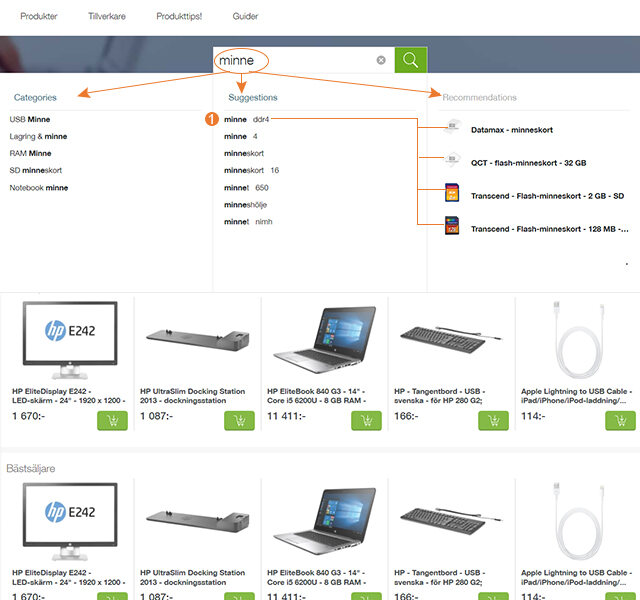640x600 pixels.
Task: Click the green search magnifier button
Action: [x=410, y=60]
